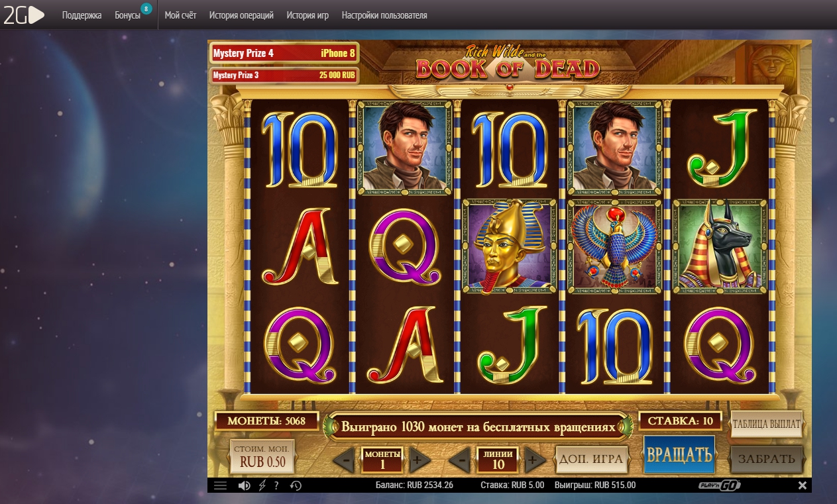Open История операций menu item

pyautogui.click(x=241, y=15)
